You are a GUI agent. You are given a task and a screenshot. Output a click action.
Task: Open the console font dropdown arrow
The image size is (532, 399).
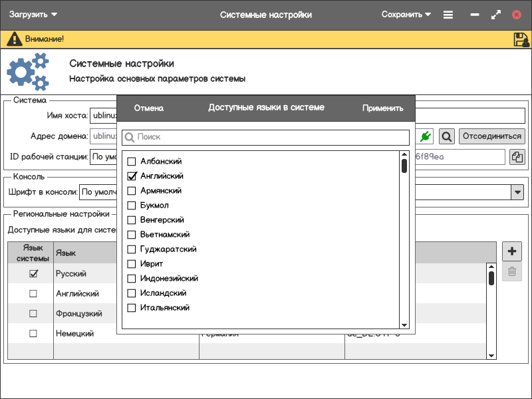click(517, 192)
